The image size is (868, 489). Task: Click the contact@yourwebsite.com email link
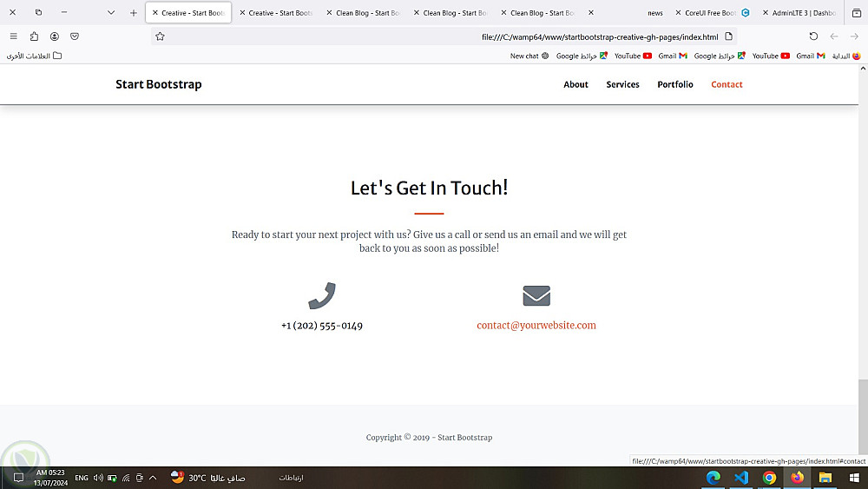tap(536, 325)
